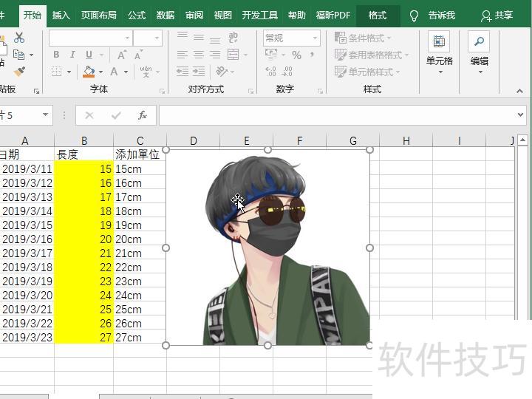Open the number group dialog launcher
Viewport: 532px width, 399px height.
point(320,91)
